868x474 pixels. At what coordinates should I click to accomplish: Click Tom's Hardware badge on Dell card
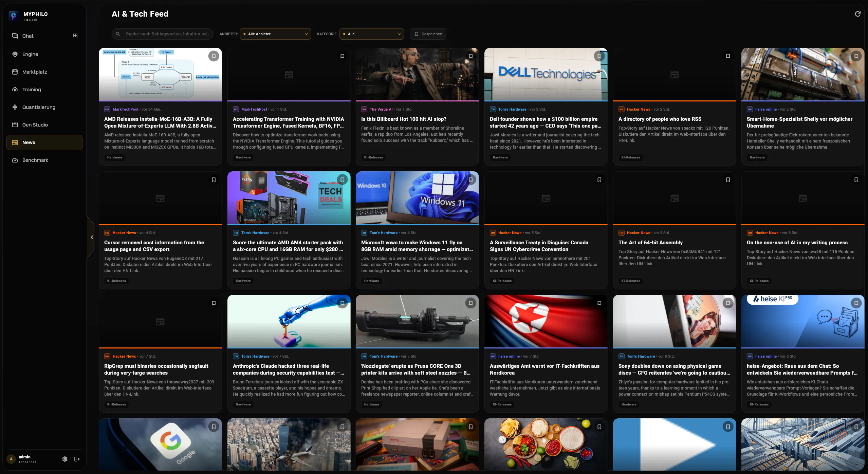tap(493, 109)
